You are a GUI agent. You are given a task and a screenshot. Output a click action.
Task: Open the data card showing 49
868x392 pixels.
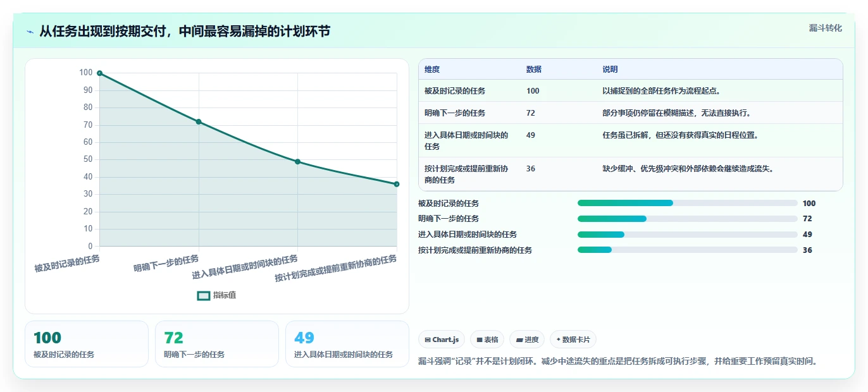click(x=347, y=344)
